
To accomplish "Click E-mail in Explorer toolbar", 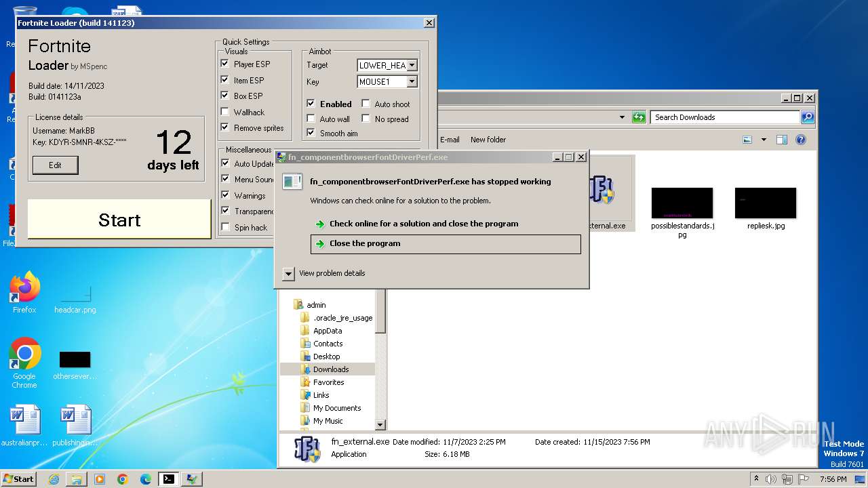I will click(x=450, y=140).
